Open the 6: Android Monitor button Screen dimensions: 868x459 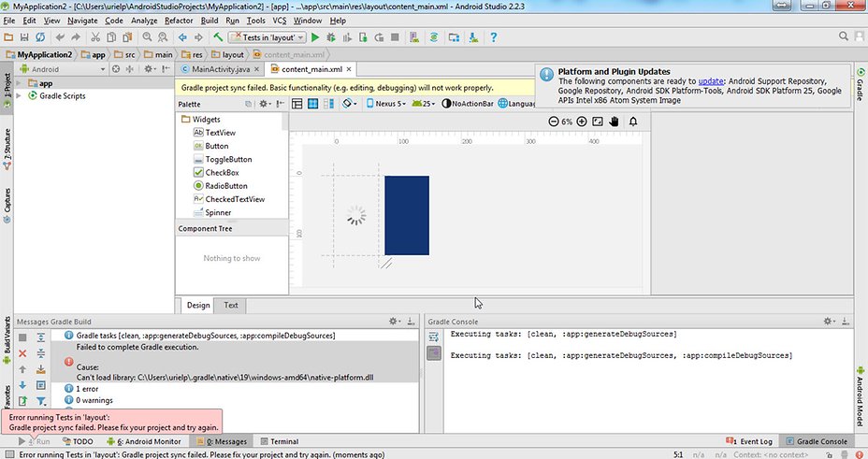pyautogui.click(x=144, y=441)
